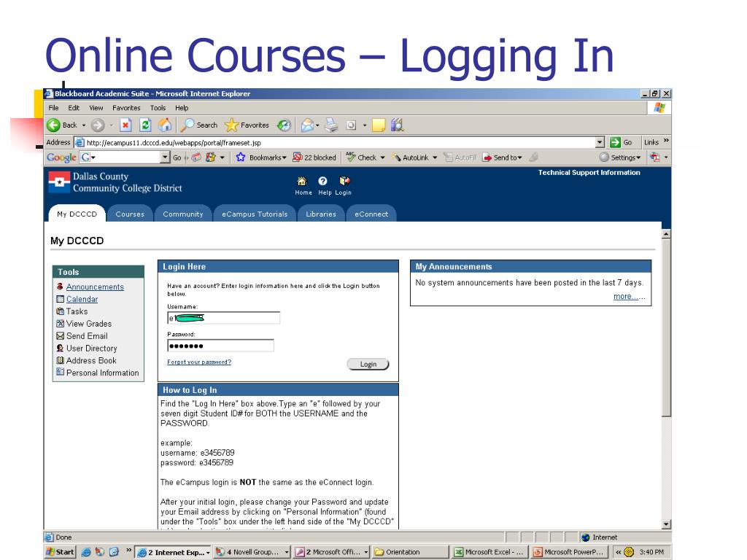Open the Favorites menu
The width and height of the screenshot is (747, 560).
(126, 108)
